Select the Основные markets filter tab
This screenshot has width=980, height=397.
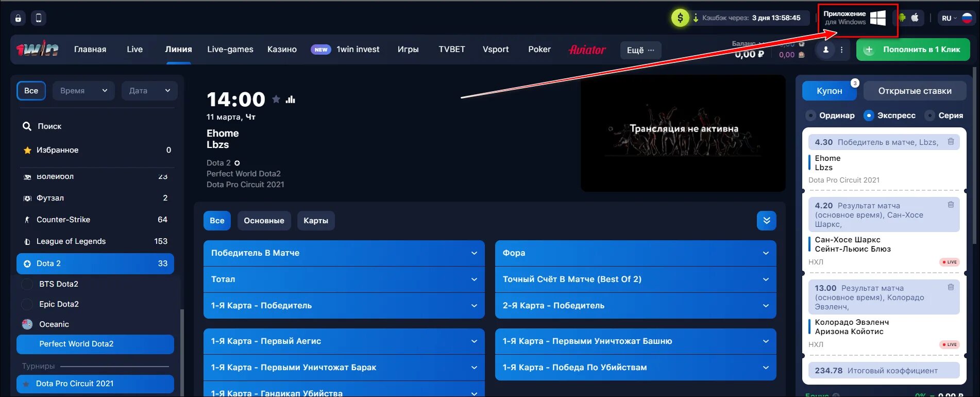264,221
